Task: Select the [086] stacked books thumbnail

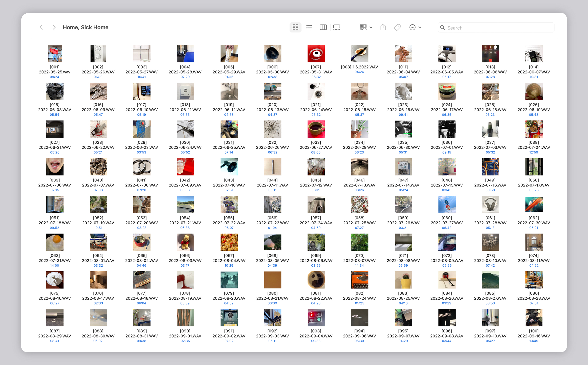Action: (534, 280)
